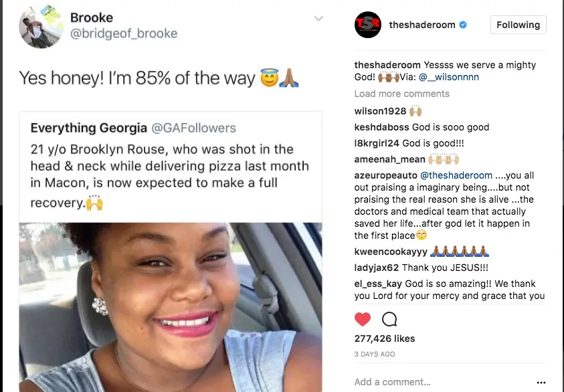The image size is (564, 392).
Task: Click the @bridgeof_brooke handle
Action: pyautogui.click(x=124, y=33)
